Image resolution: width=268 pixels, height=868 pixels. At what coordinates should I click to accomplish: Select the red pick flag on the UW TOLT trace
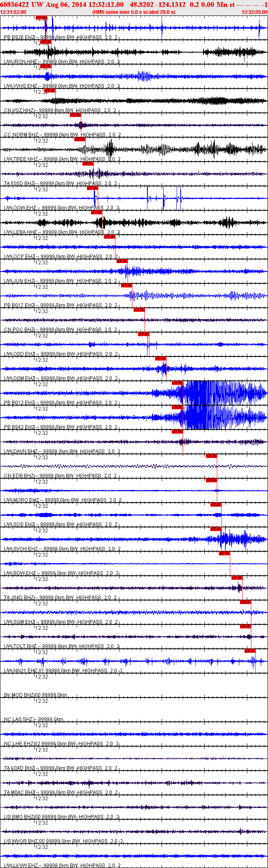click(x=245, y=626)
